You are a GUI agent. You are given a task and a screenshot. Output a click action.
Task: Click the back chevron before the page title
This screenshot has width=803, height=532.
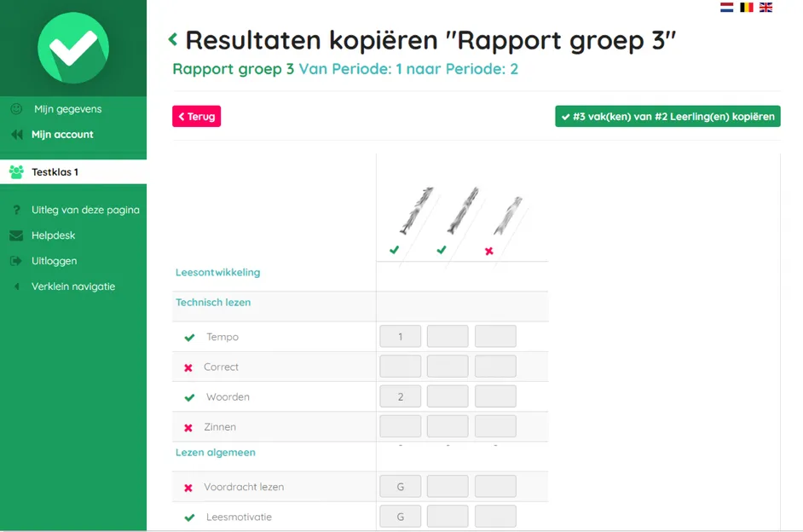pyautogui.click(x=173, y=39)
